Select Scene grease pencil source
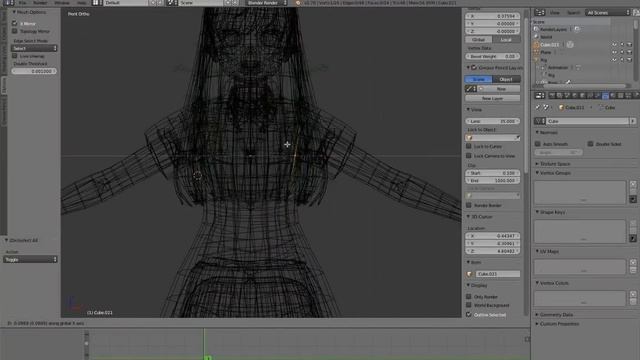 pyautogui.click(x=478, y=79)
